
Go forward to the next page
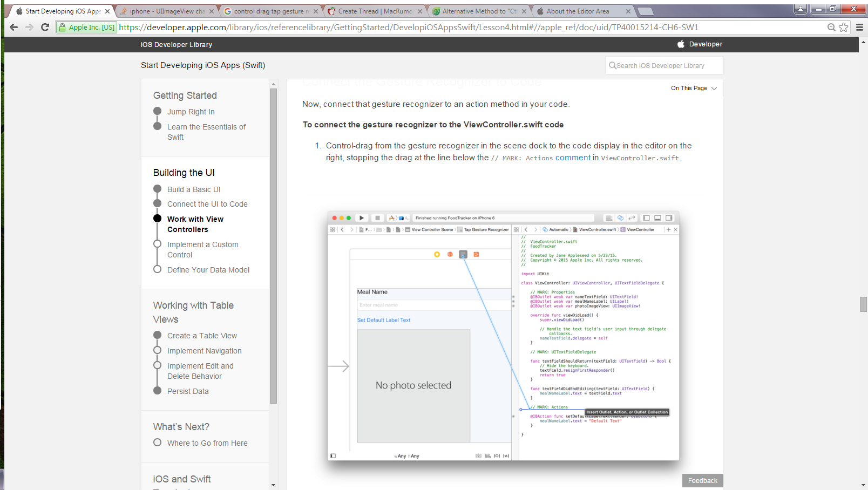[30, 27]
